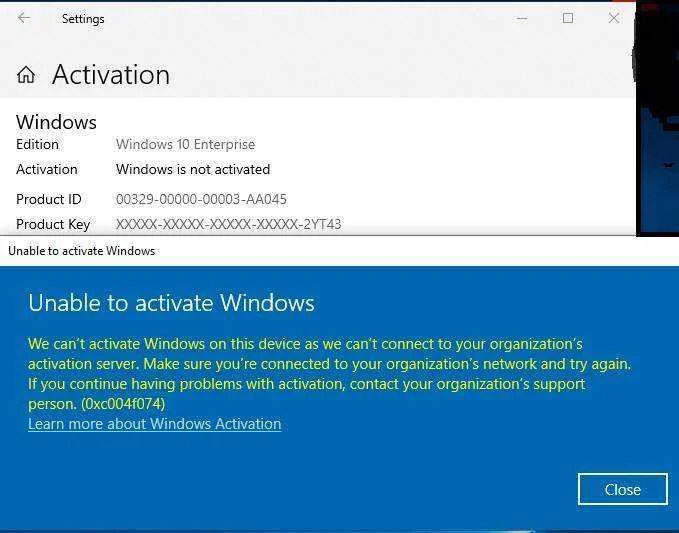Maximize the Settings window
679x533 pixels.
pos(568,18)
